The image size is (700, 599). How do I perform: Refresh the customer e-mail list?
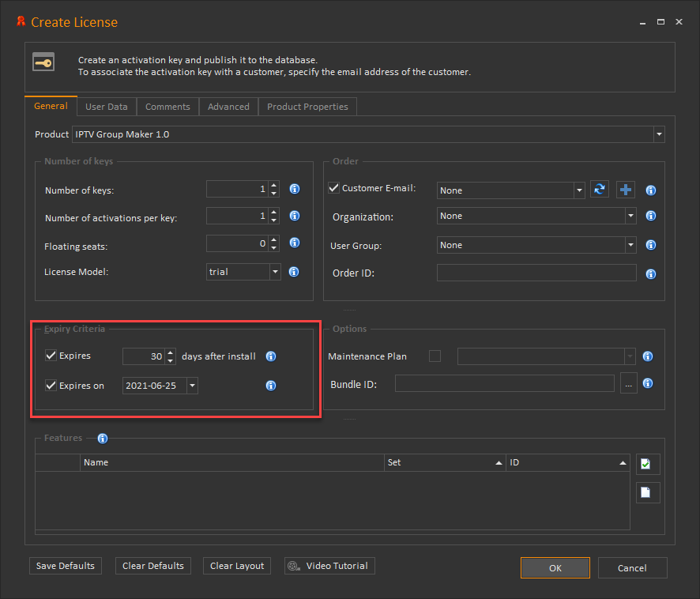(600, 190)
